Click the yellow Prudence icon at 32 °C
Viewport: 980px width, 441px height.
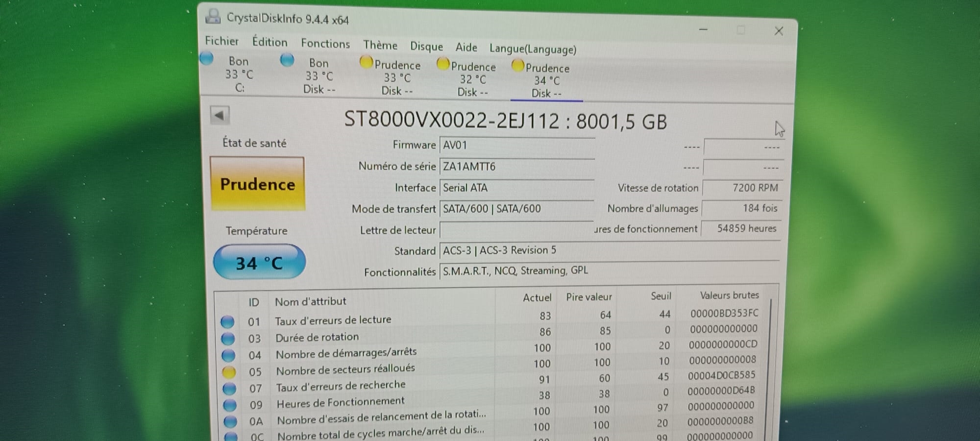(x=443, y=64)
